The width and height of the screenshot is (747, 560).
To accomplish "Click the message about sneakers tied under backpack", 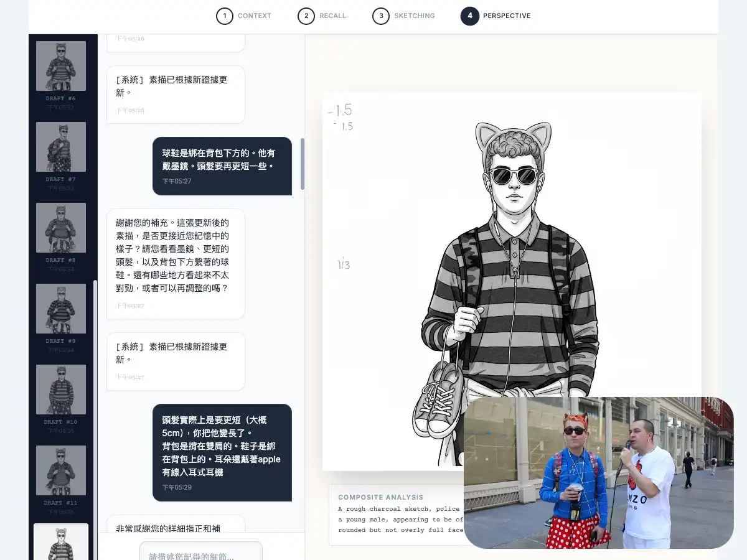I will coord(222,166).
